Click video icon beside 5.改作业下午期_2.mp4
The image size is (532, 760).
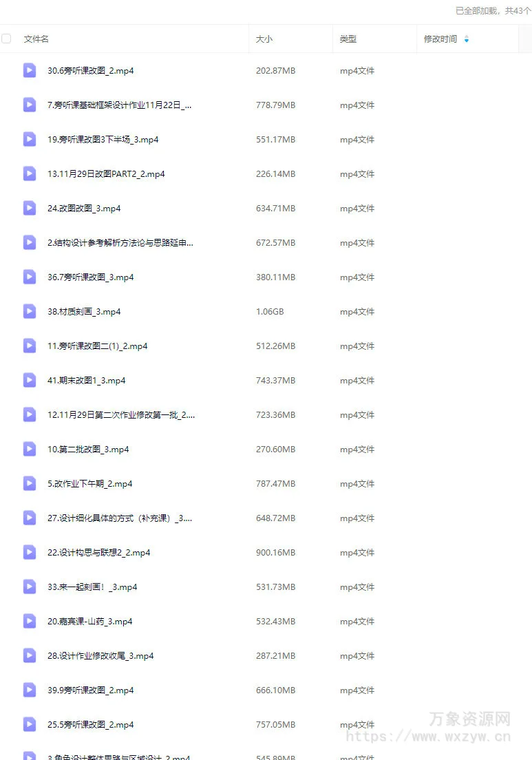[x=30, y=483]
